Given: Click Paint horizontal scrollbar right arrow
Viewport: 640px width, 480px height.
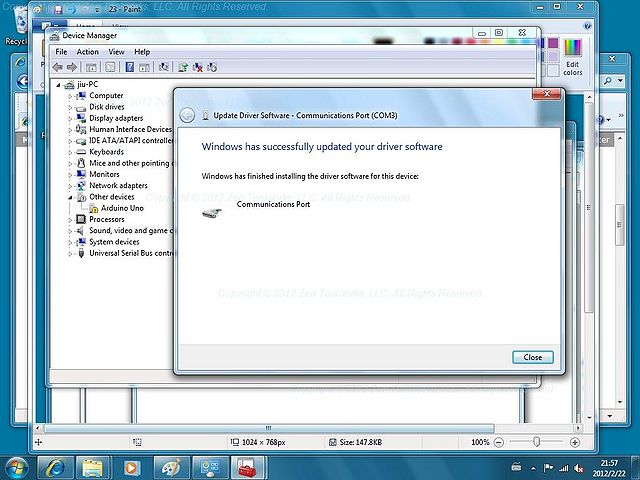Looking at the screenshot, I should coord(578,428).
